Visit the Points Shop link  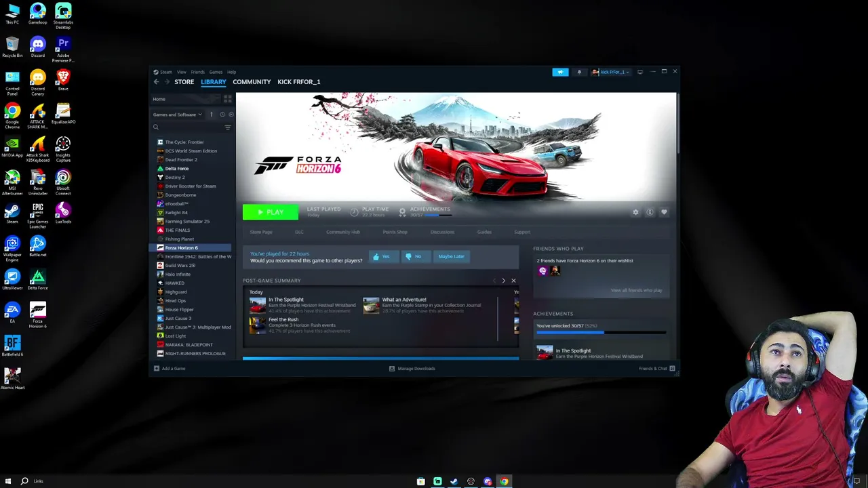(395, 232)
